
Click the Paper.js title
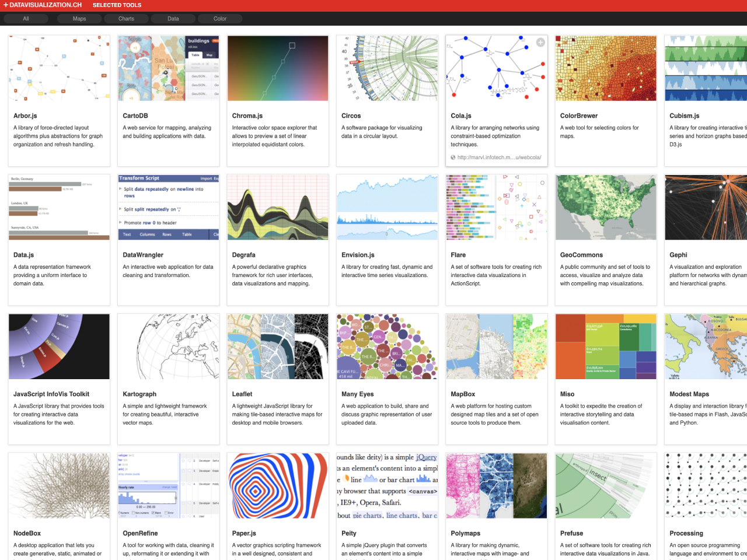point(244,533)
